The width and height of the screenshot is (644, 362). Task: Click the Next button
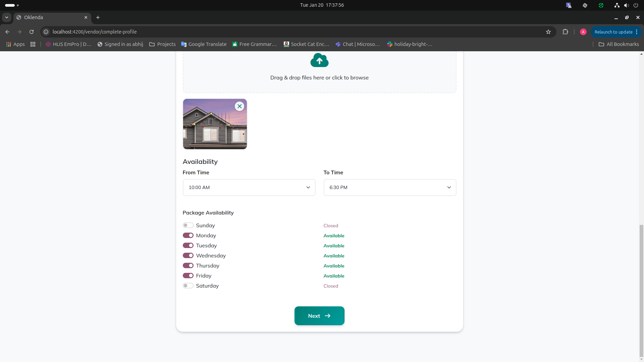tap(319, 316)
